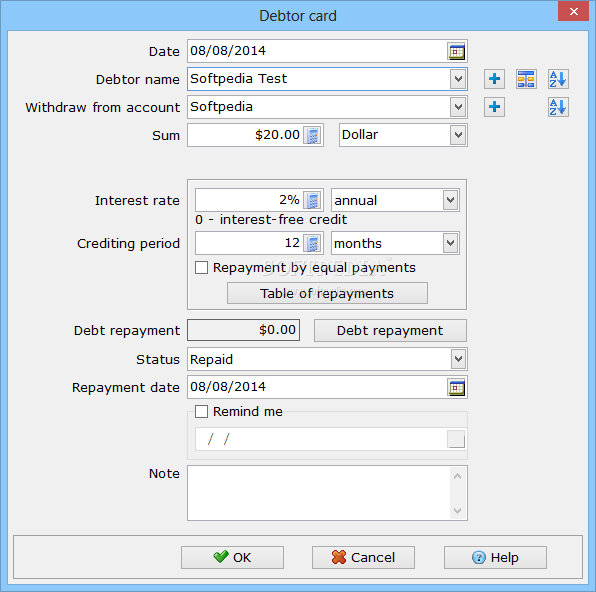Toggle Repayment by equal payments checkbox
This screenshot has height=592, width=596.
coord(201,267)
